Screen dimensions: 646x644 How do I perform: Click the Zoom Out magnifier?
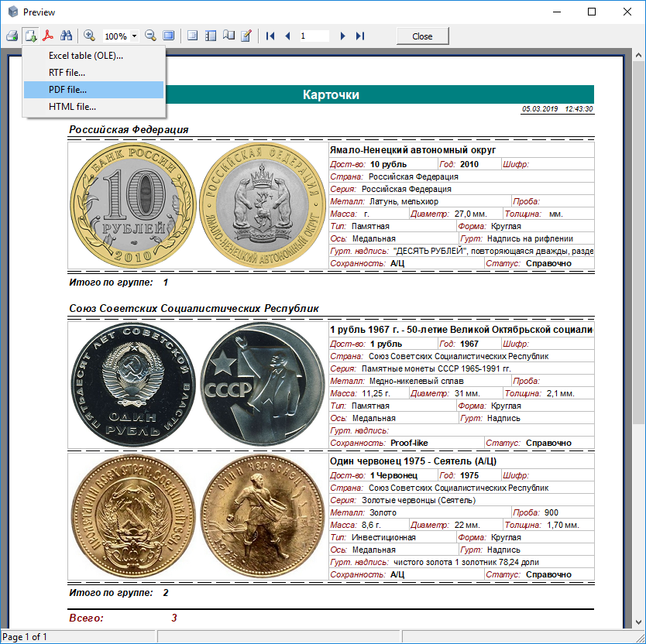[150, 36]
